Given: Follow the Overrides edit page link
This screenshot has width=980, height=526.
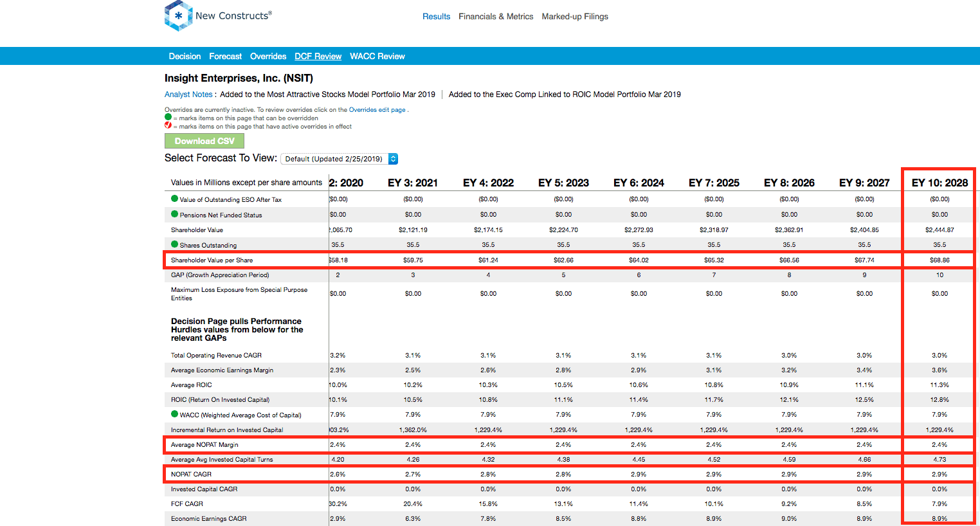Looking at the screenshot, I should pos(377,110).
